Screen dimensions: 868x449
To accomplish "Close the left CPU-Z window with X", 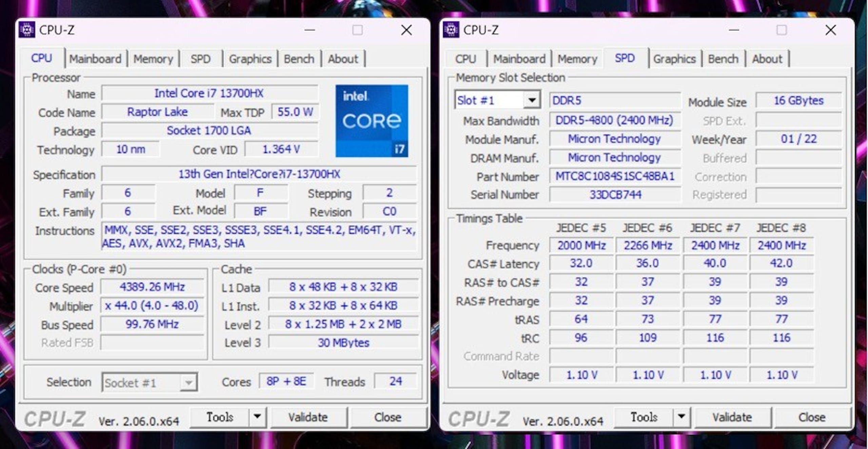I will point(407,30).
